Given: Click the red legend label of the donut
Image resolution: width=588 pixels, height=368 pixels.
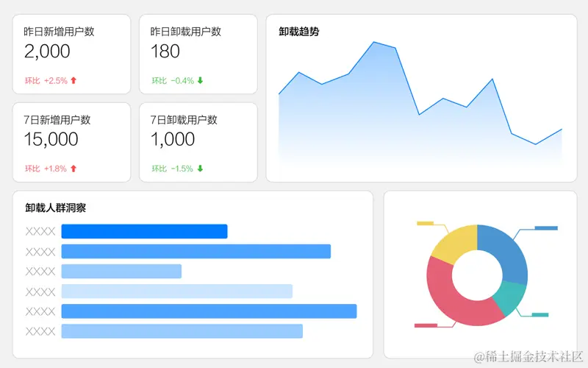Looking at the screenshot, I should point(426,325).
